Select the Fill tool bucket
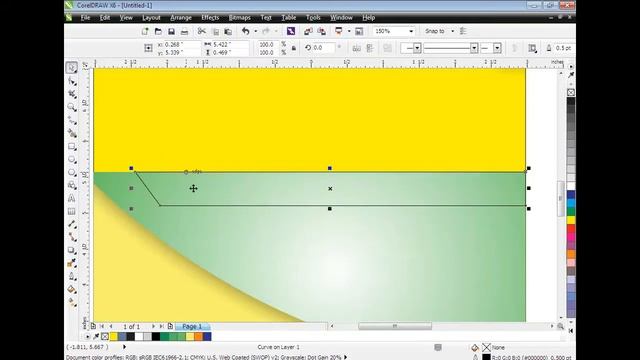Image resolution: width=640 pixels, height=360 pixels. 72,289
